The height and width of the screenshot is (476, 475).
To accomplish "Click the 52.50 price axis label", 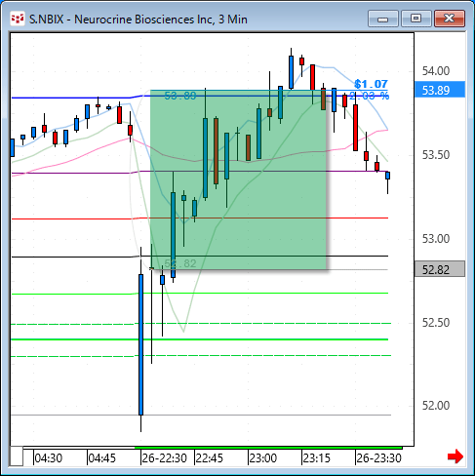I will click(x=436, y=323).
